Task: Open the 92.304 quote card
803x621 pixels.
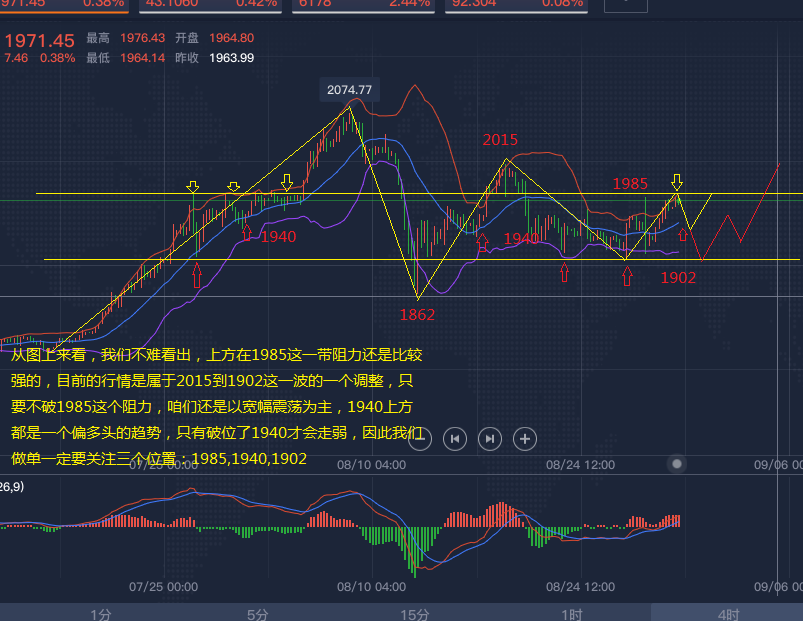Action: (x=517, y=5)
